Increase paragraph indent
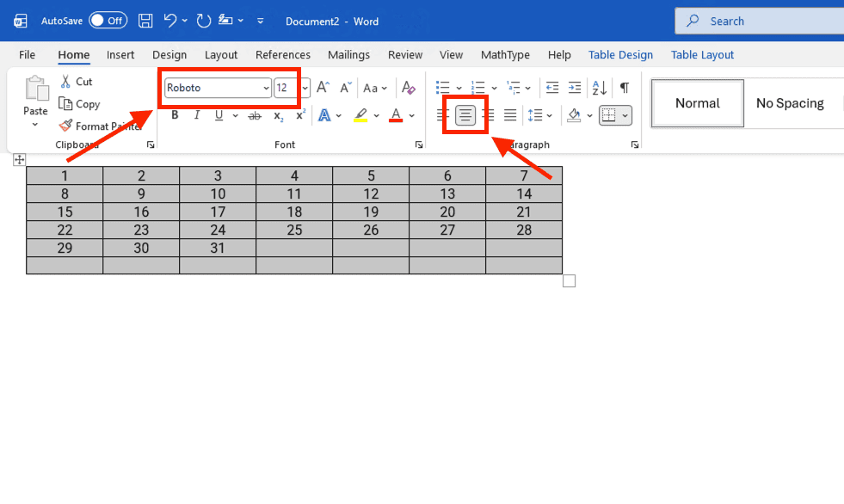The width and height of the screenshot is (844, 504). pos(575,87)
